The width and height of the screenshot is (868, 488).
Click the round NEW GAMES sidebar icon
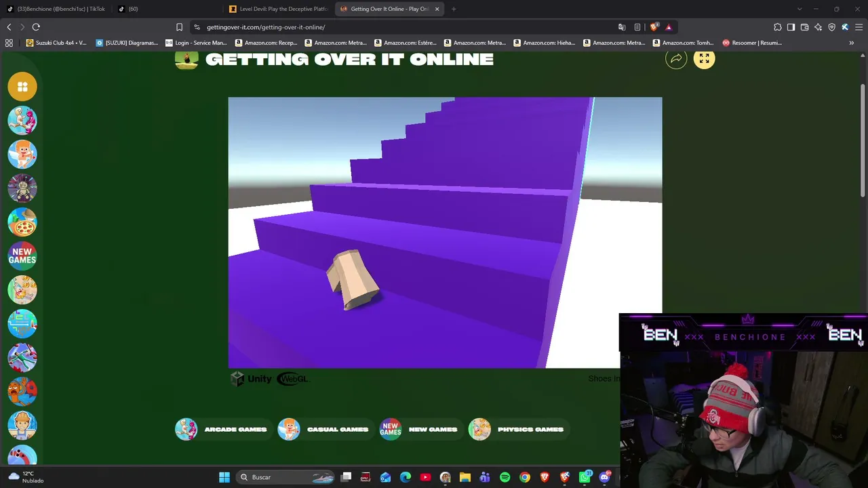tap(22, 256)
